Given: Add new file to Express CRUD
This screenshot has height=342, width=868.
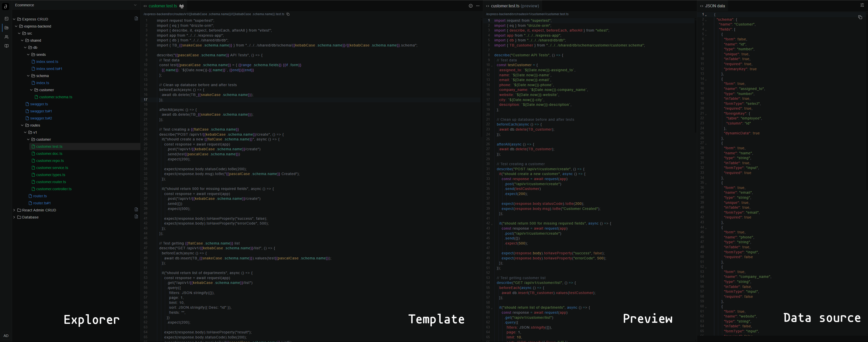Looking at the screenshot, I should [136, 19].
